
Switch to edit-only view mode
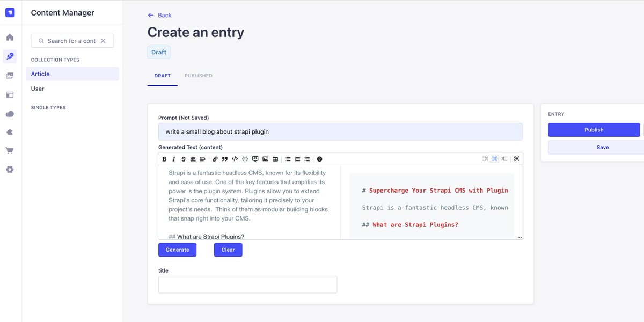[x=485, y=159]
